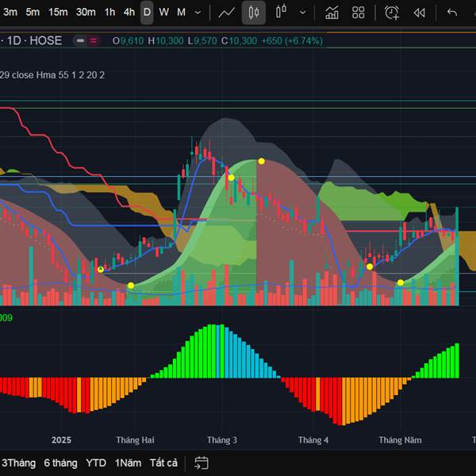Start bar replay with the rewind icon
476x476 pixels.
click(x=419, y=13)
